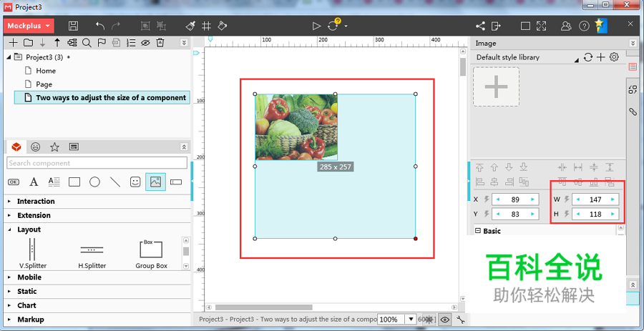Select the Label text component icon

34,182
